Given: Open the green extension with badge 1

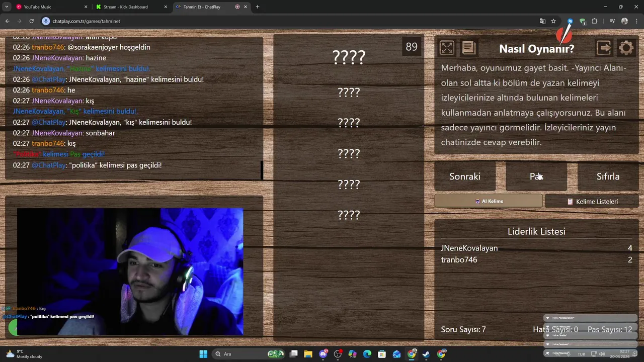Looking at the screenshot, I should pyautogui.click(x=583, y=21).
